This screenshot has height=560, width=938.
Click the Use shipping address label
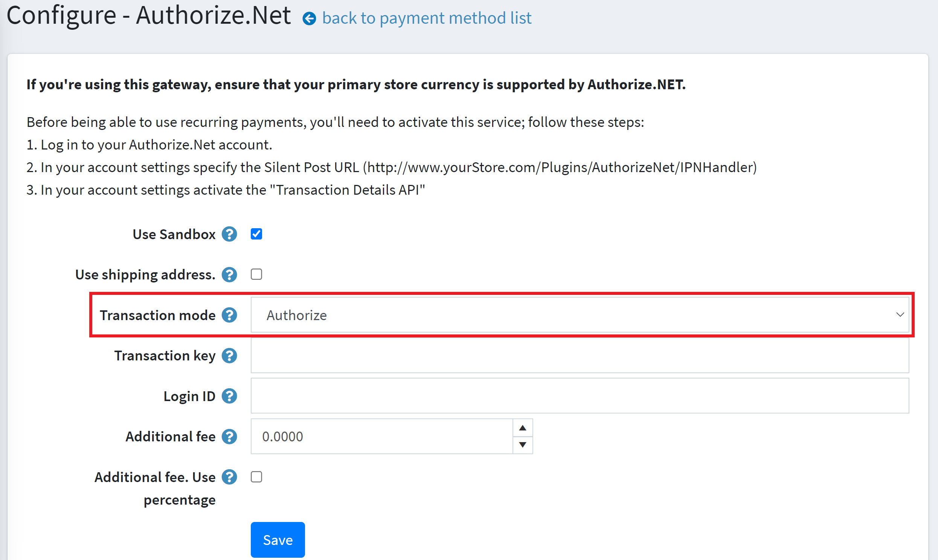pos(145,275)
